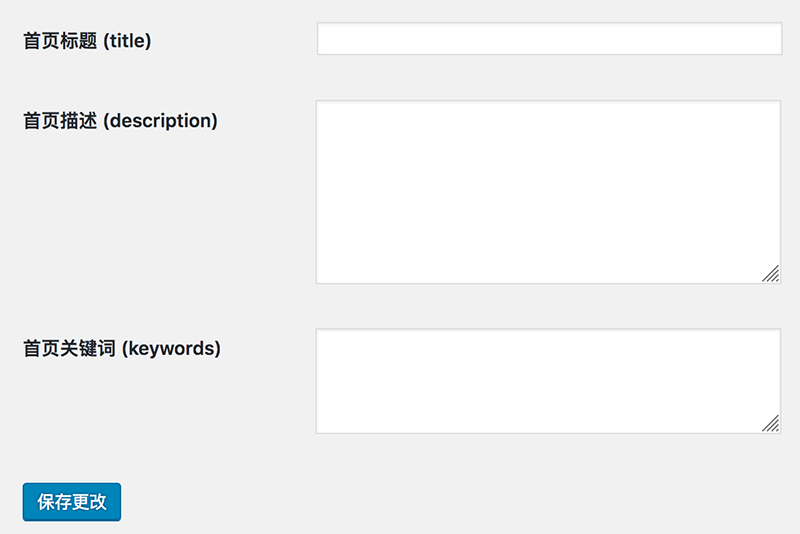Click inside the 首页描述 description textarea
This screenshot has width=800, height=534.
click(548, 191)
